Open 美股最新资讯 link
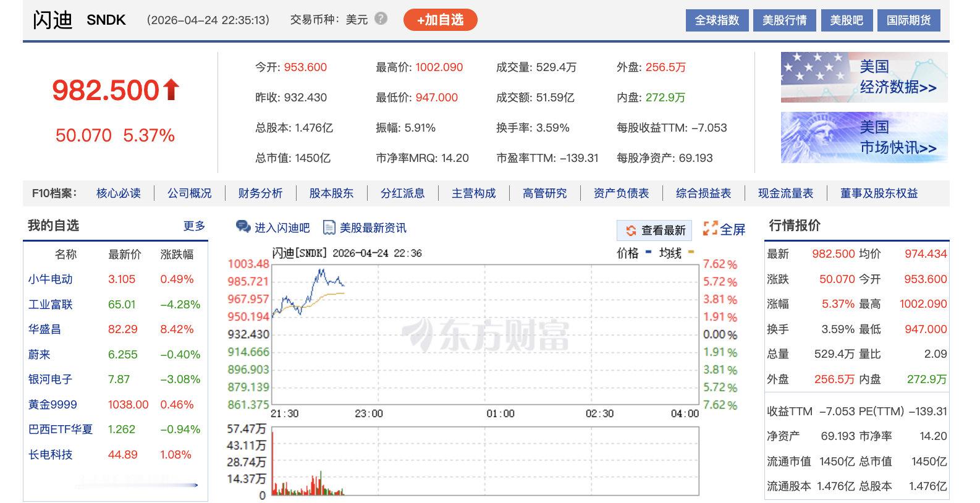This screenshot has height=503, width=980. [x=373, y=228]
